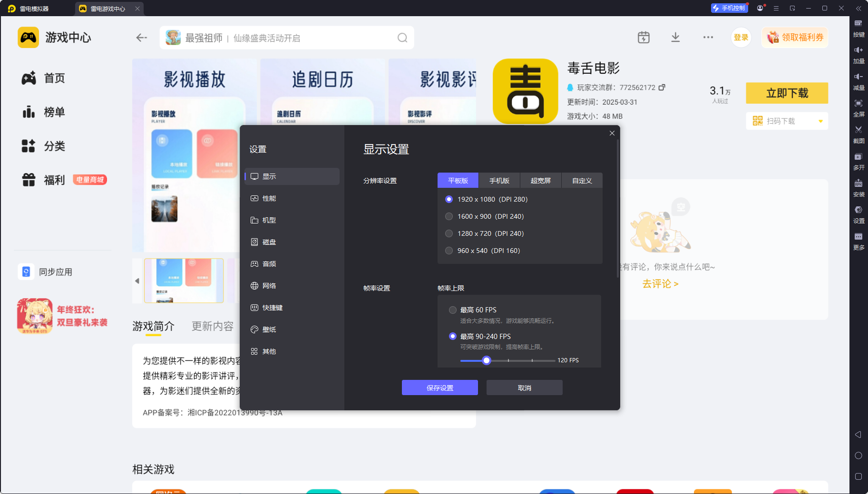Open the 性能 settings category

tap(292, 198)
